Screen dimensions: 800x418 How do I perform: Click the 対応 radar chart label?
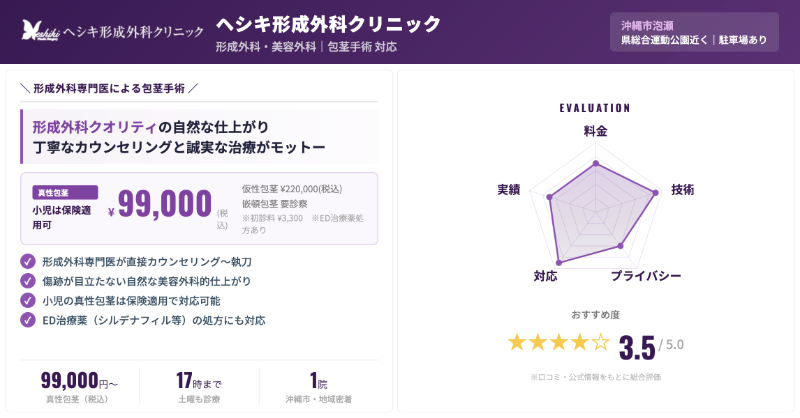coord(545,275)
